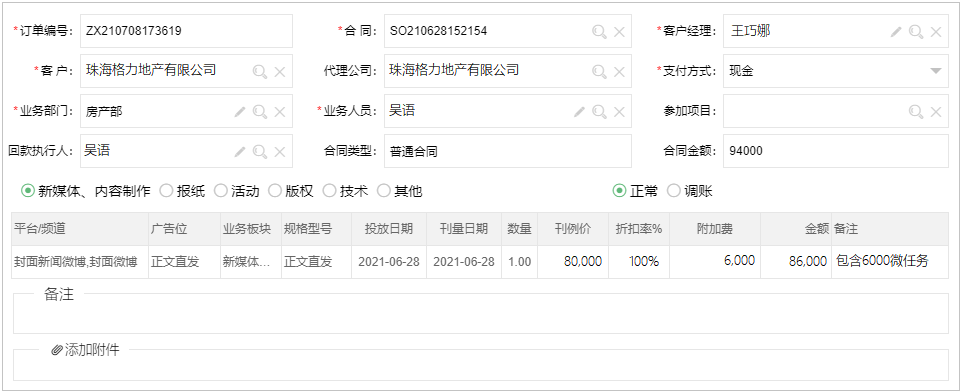Click inside the 备注 text area
961x392 pixels.
pyautogui.click(x=480, y=314)
